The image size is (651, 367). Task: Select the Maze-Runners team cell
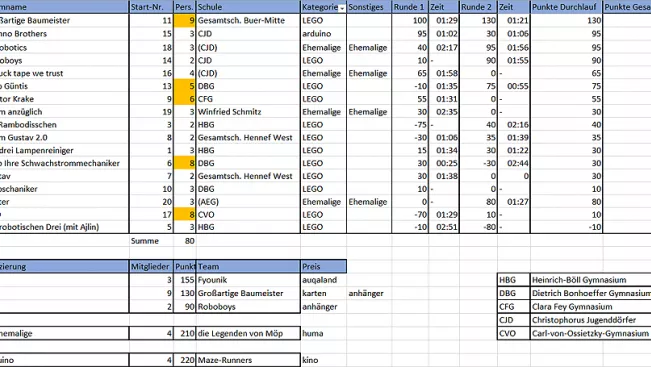pyautogui.click(x=248, y=360)
